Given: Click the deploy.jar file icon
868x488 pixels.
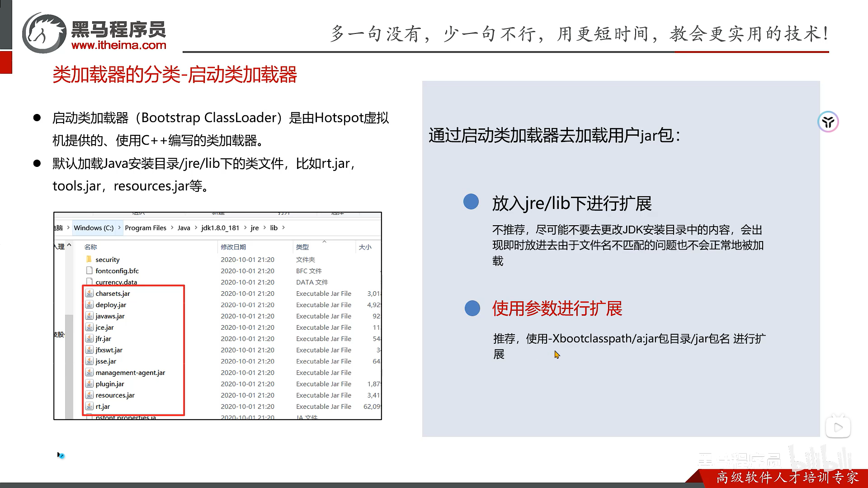Looking at the screenshot, I should tap(90, 304).
